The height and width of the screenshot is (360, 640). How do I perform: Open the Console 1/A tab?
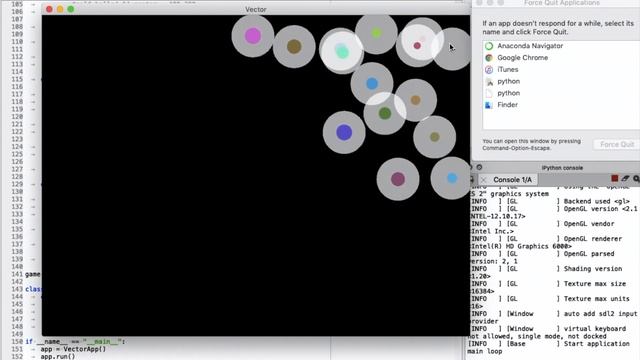[512, 180]
